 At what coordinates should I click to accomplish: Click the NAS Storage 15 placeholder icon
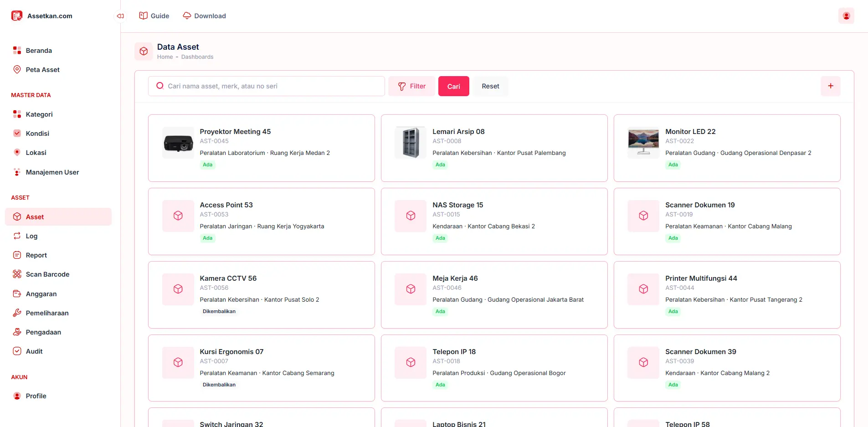[x=411, y=216]
